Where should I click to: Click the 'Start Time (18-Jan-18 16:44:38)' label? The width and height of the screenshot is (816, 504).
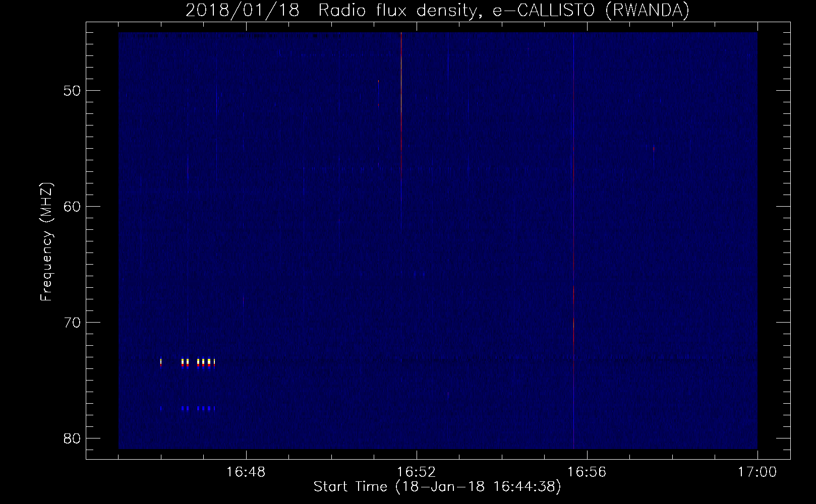(437, 487)
